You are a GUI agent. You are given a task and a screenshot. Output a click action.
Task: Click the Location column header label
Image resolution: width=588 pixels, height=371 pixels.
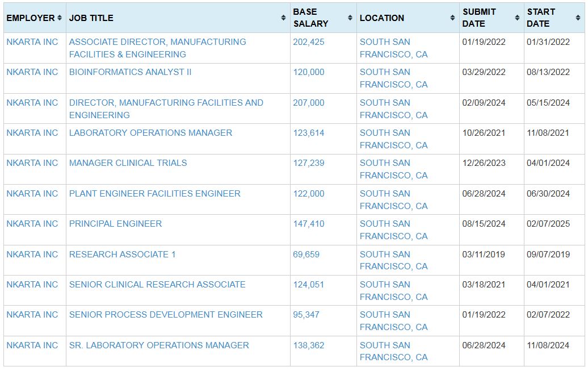pyautogui.click(x=382, y=18)
